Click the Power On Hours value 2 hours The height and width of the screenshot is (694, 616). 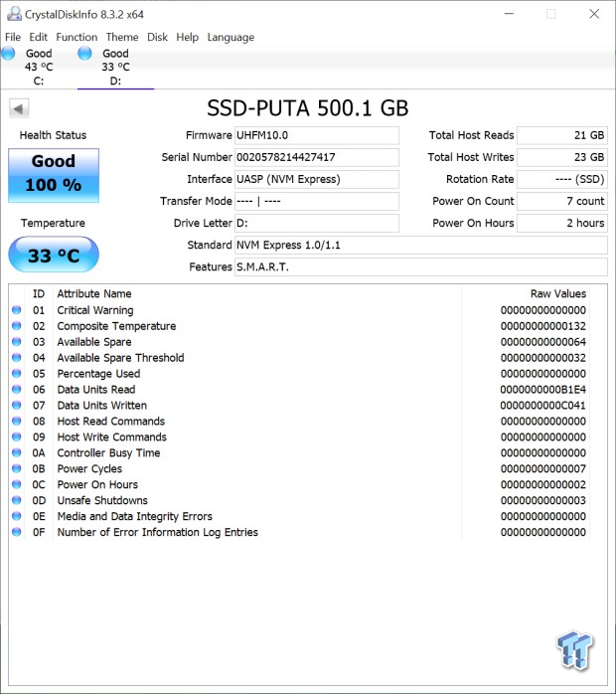(562, 223)
